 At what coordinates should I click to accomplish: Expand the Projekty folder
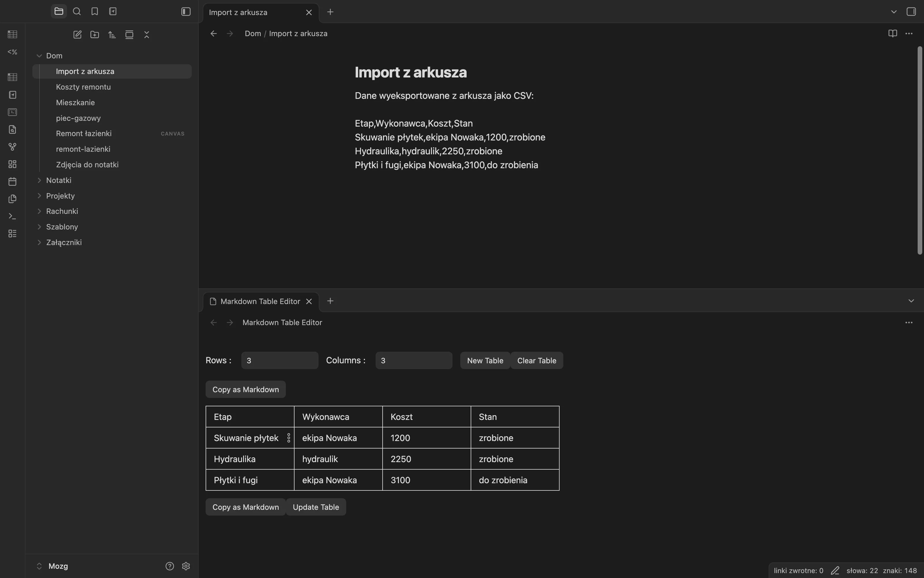[x=39, y=196]
